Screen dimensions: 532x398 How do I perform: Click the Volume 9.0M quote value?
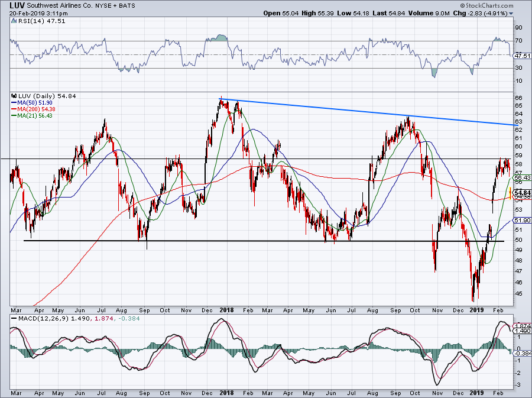pos(429,13)
